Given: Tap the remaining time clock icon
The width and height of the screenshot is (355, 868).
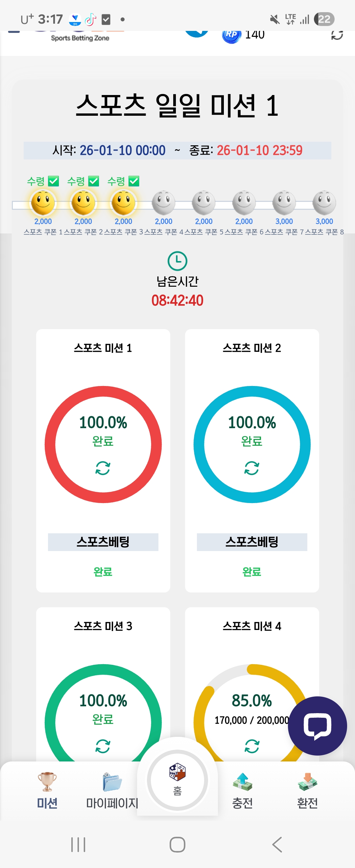Looking at the screenshot, I should tap(177, 261).
